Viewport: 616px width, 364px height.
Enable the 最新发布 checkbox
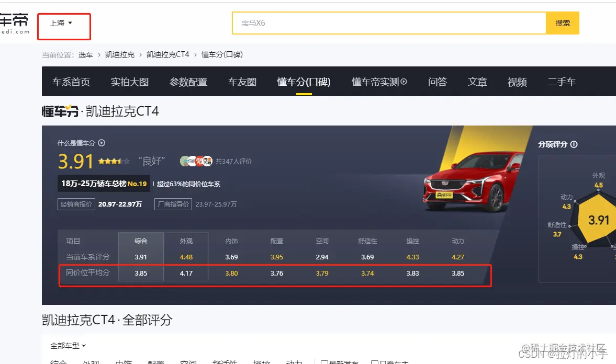[325, 362]
